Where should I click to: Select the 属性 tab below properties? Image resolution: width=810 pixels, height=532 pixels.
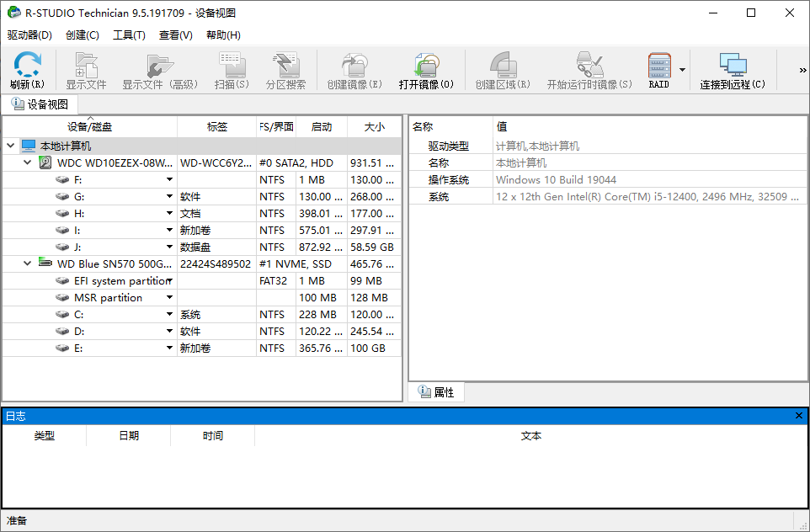coord(436,392)
